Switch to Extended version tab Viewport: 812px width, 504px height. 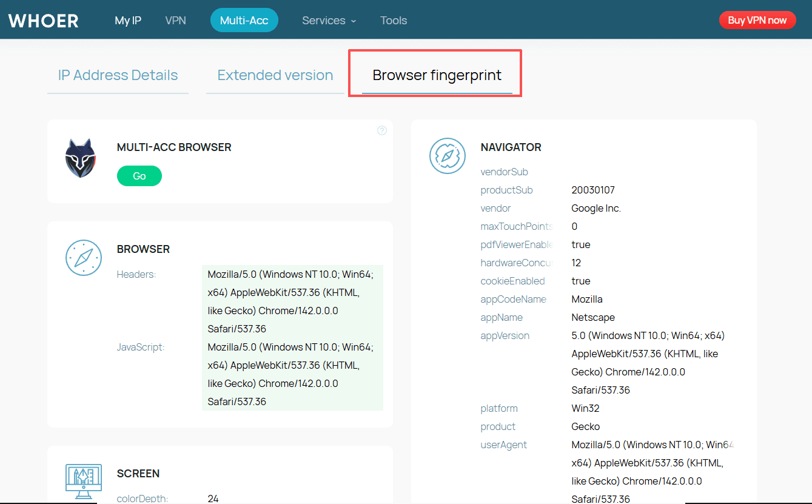275,76
